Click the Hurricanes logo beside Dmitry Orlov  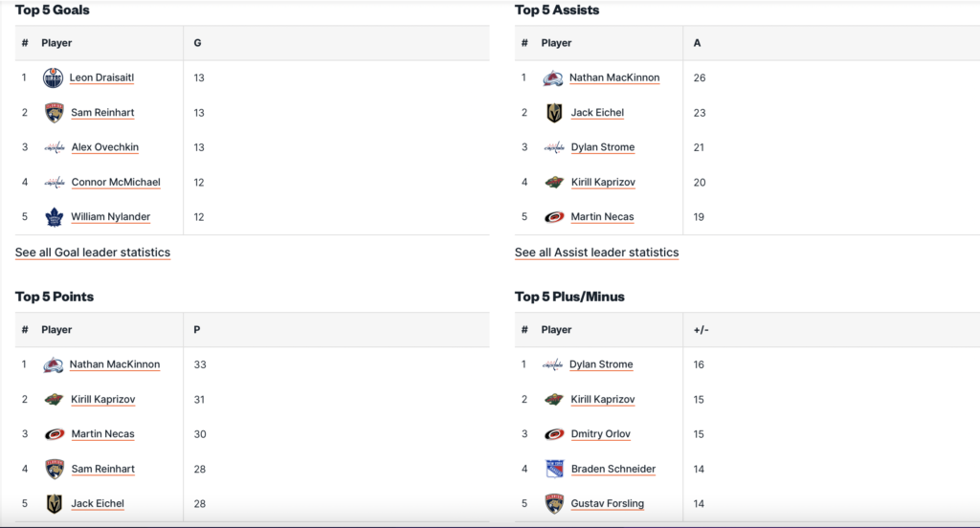point(554,434)
